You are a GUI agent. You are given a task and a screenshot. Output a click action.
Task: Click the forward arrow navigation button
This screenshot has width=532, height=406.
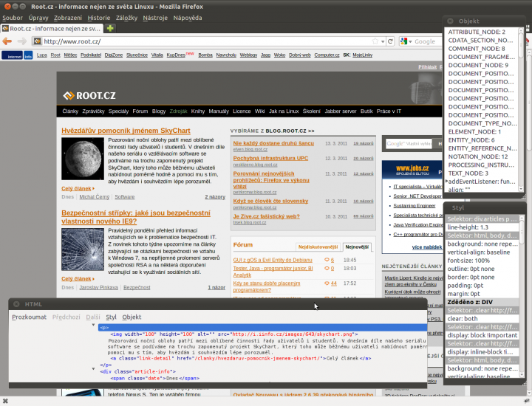tap(21, 41)
